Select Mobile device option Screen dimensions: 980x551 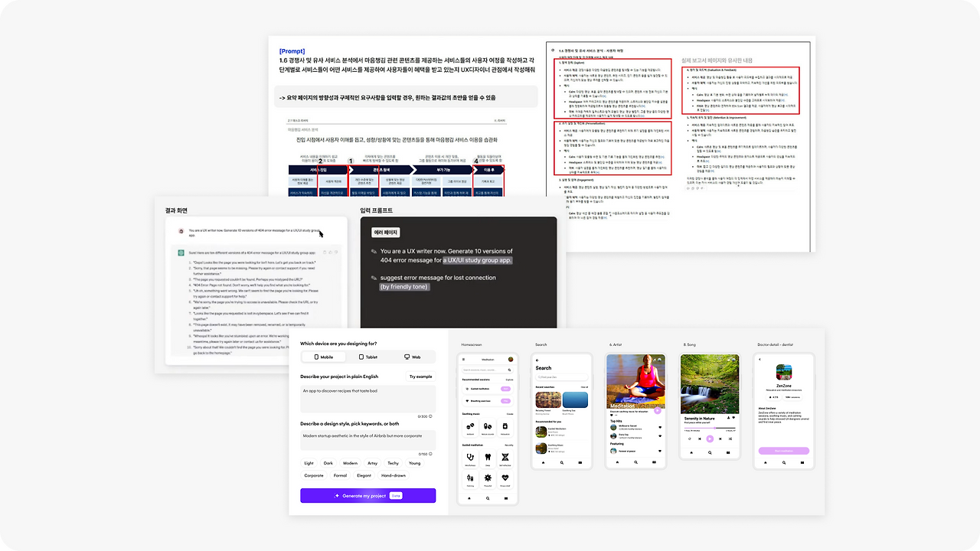point(322,357)
